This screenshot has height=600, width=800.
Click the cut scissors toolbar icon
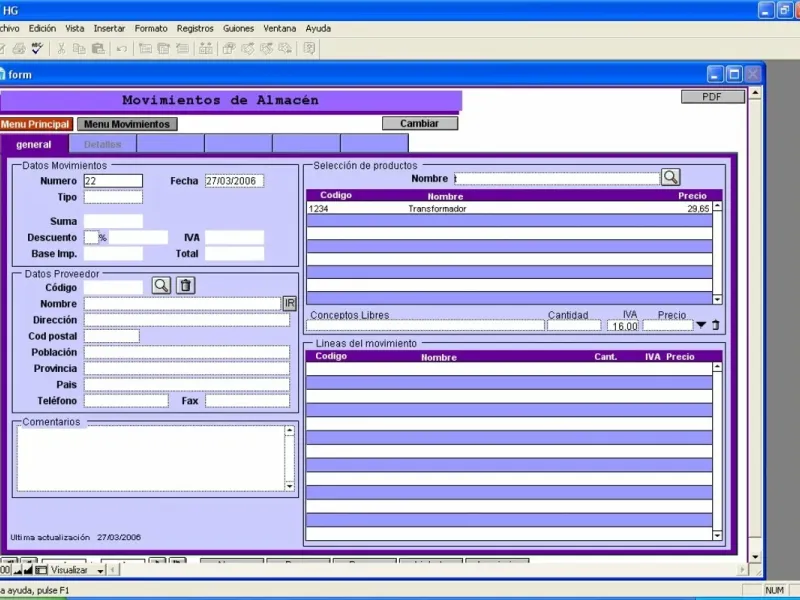coord(61,48)
